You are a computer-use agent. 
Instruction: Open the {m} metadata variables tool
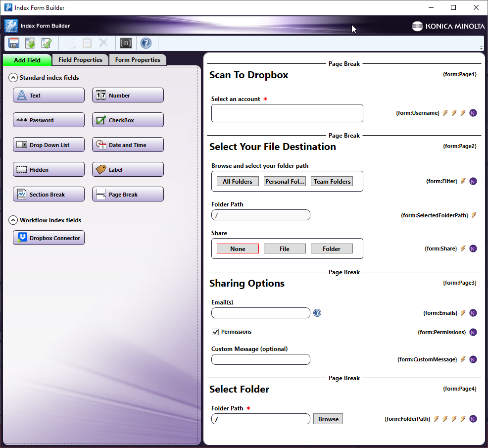(x=126, y=43)
